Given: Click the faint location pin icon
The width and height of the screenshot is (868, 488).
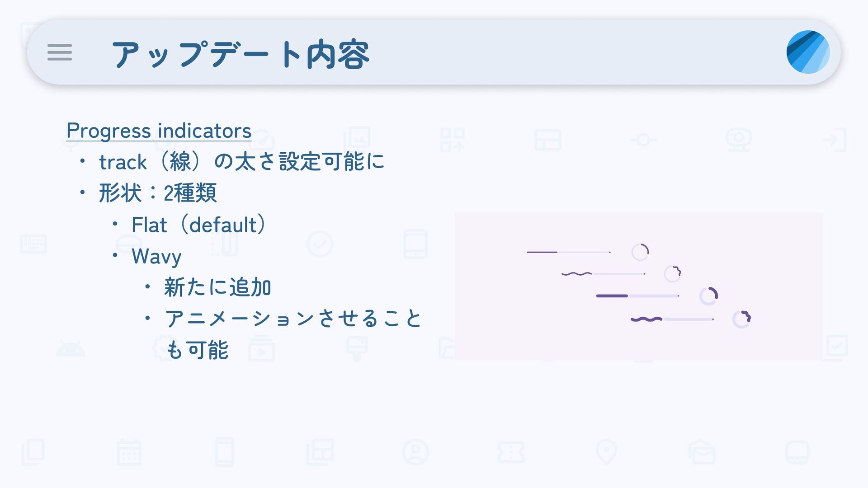Looking at the screenshot, I should pyautogui.click(x=606, y=452).
